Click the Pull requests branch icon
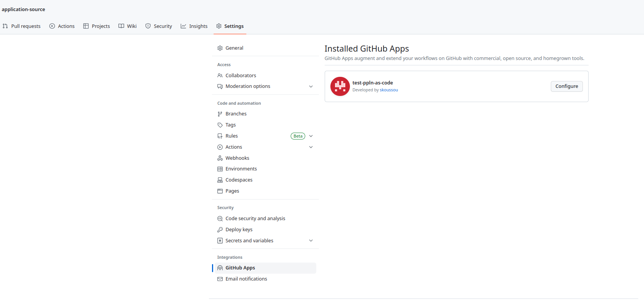 click(x=5, y=26)
